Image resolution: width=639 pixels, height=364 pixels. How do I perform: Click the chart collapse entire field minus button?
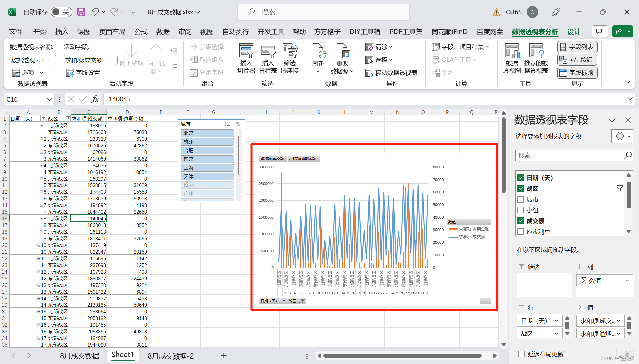click(488, 301)
